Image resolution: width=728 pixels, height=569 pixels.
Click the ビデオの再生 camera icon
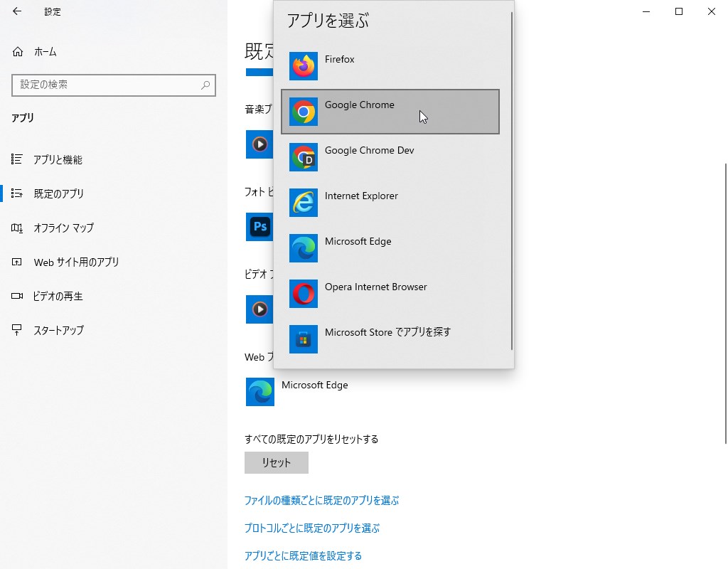click(x=17, y=296)
